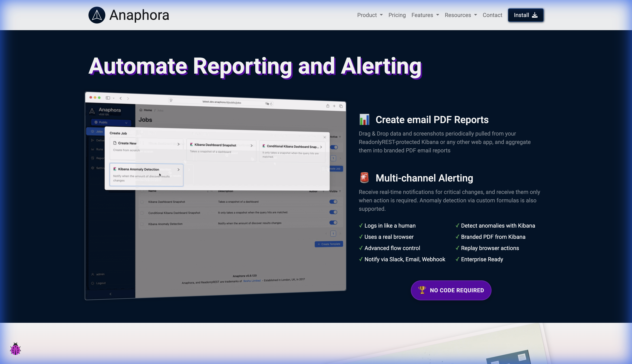Screen dimensions: 632x364
Task: Collapse the sidebar with the chevron arrow
Action: [110, 294]
